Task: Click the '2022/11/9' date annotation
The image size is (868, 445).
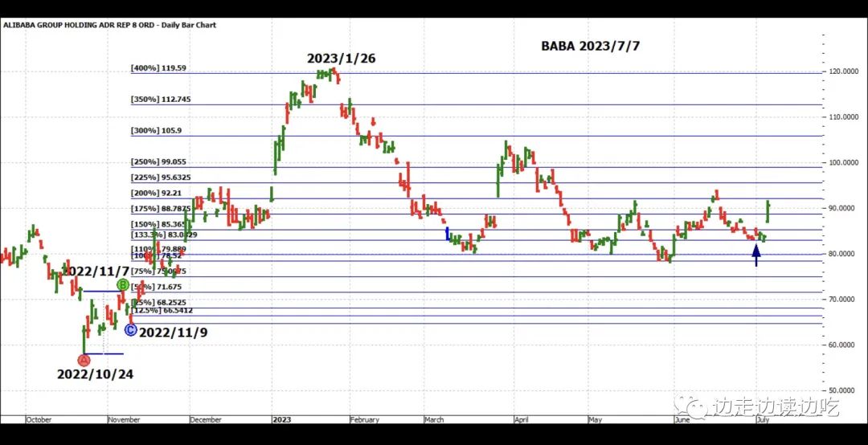Action: 174,333
